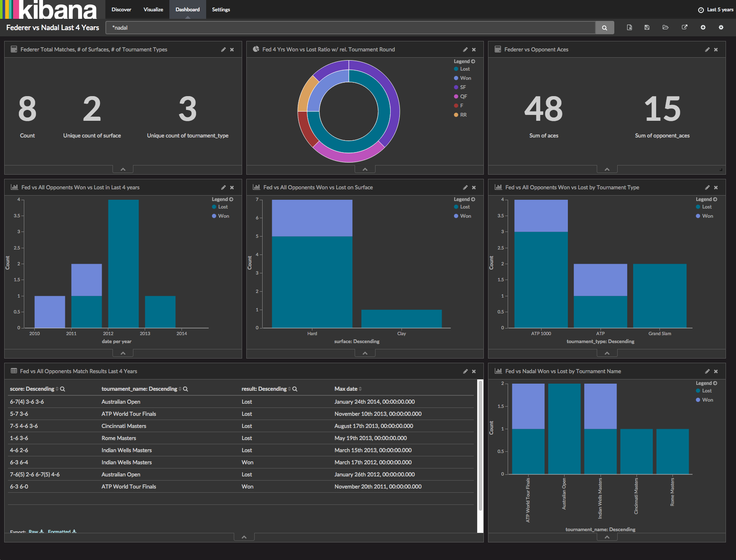Sort table by result column

coord(289,389)
